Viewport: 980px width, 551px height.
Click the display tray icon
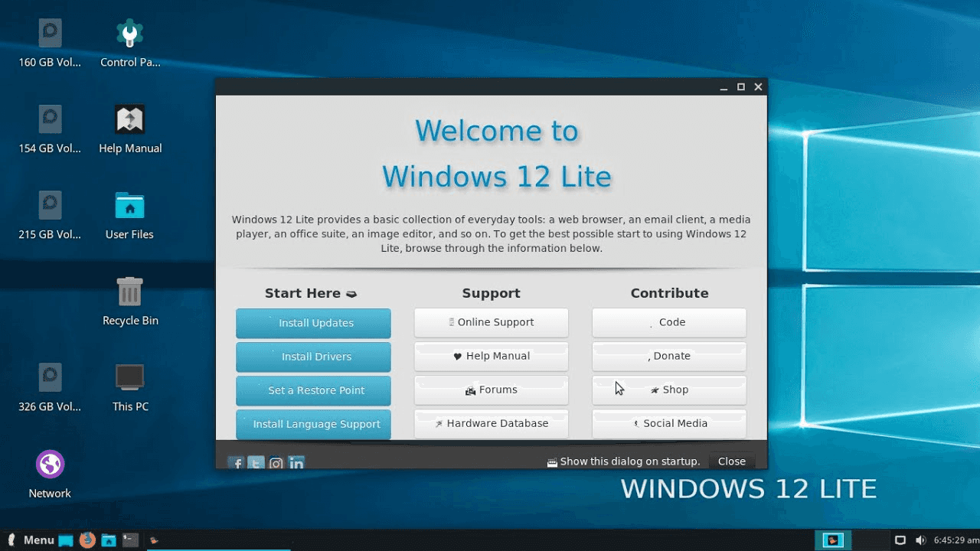coord(900,540)
